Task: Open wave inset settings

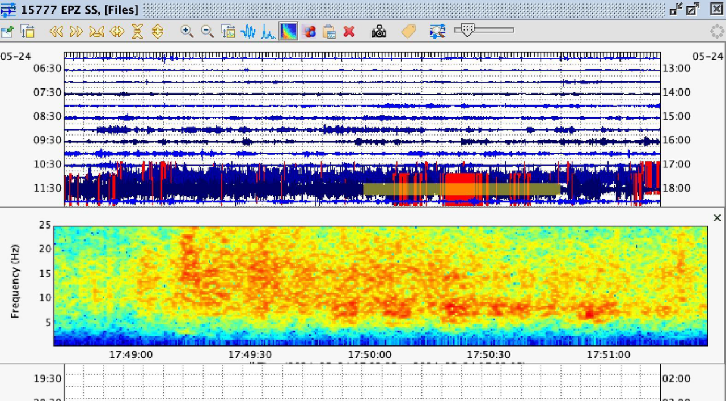Action: [x=228, y=31]
